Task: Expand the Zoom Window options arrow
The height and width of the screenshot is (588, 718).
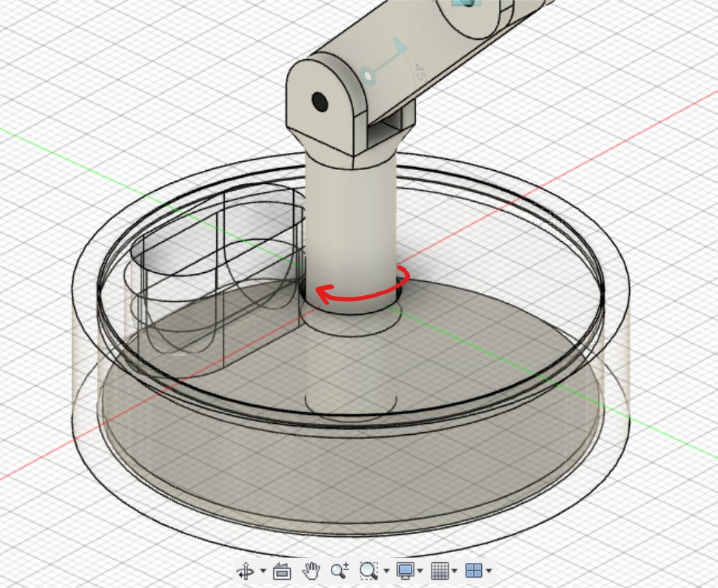Action: point(386,570)
